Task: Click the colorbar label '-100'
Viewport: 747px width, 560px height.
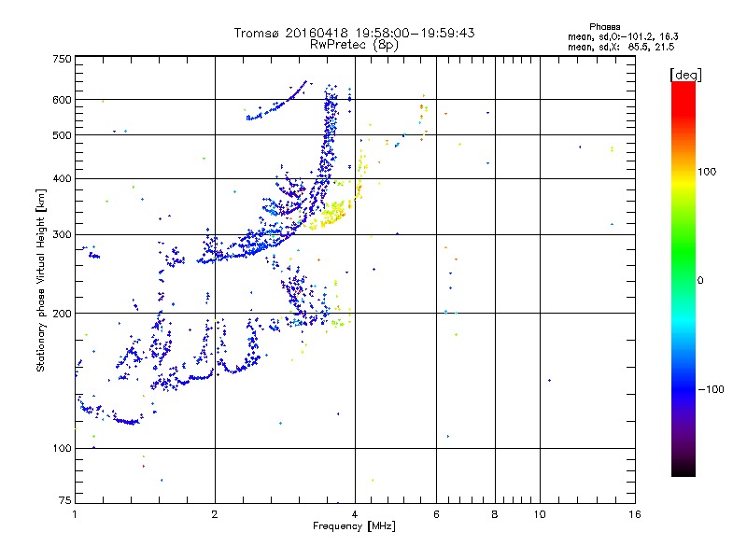Action: point(712,389)
